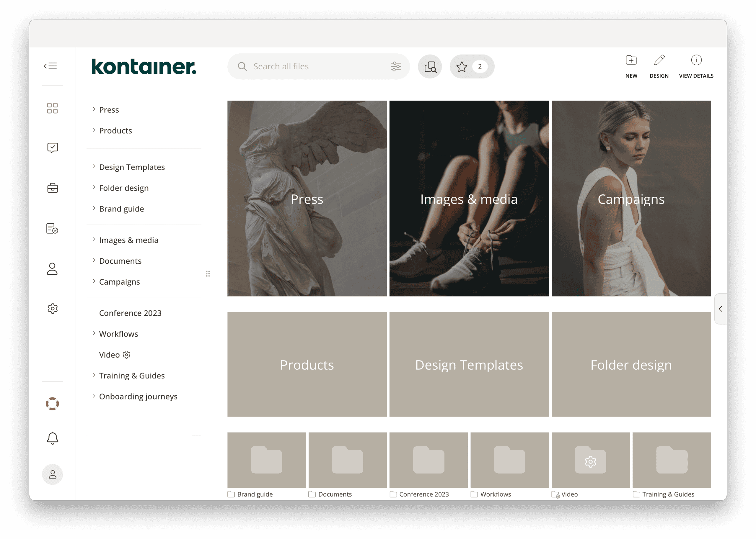The image size is (756, 539).
Task: Create a folder with the NEW button
Action: coord(631,66)
